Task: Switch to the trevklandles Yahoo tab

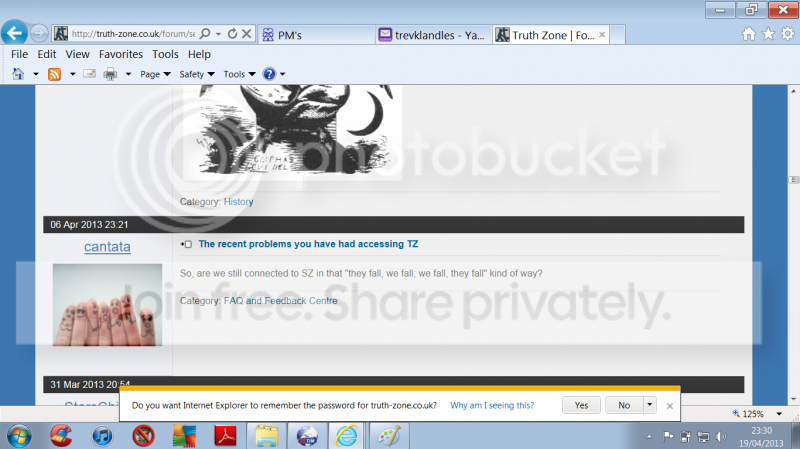Action: coord(434,35)
